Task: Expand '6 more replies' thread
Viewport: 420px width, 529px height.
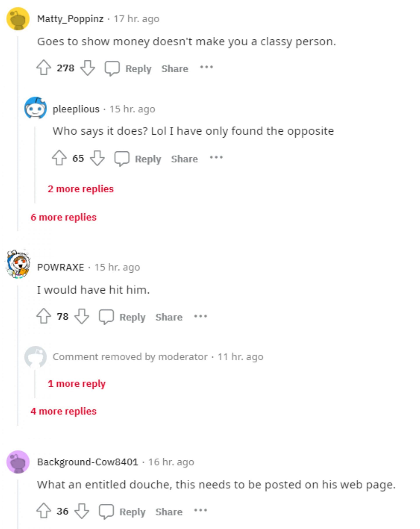Action: click(63, 217)
